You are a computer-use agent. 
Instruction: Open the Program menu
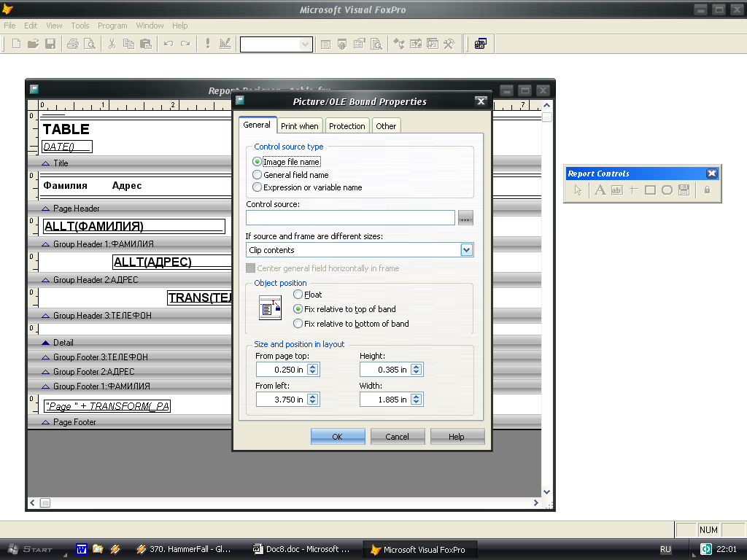coord(112,26)
